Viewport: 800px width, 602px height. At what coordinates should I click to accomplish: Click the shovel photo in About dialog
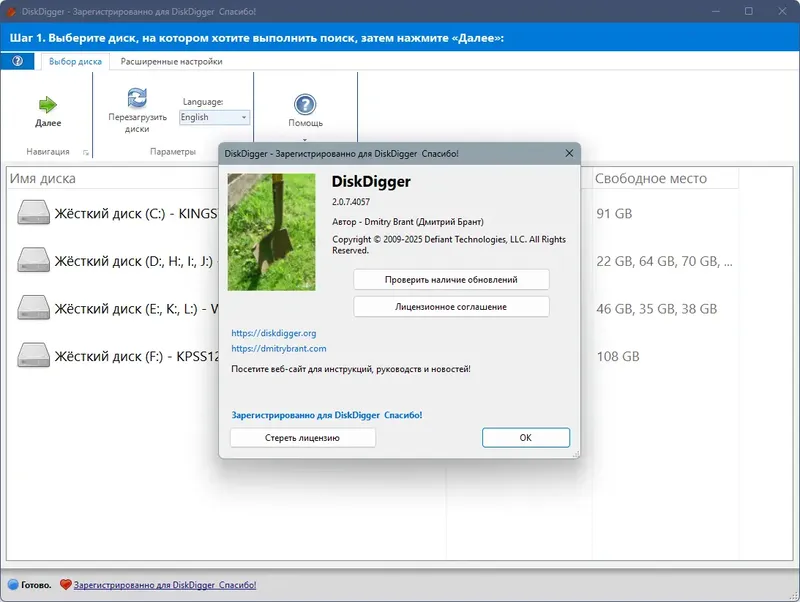coord(271,232)
